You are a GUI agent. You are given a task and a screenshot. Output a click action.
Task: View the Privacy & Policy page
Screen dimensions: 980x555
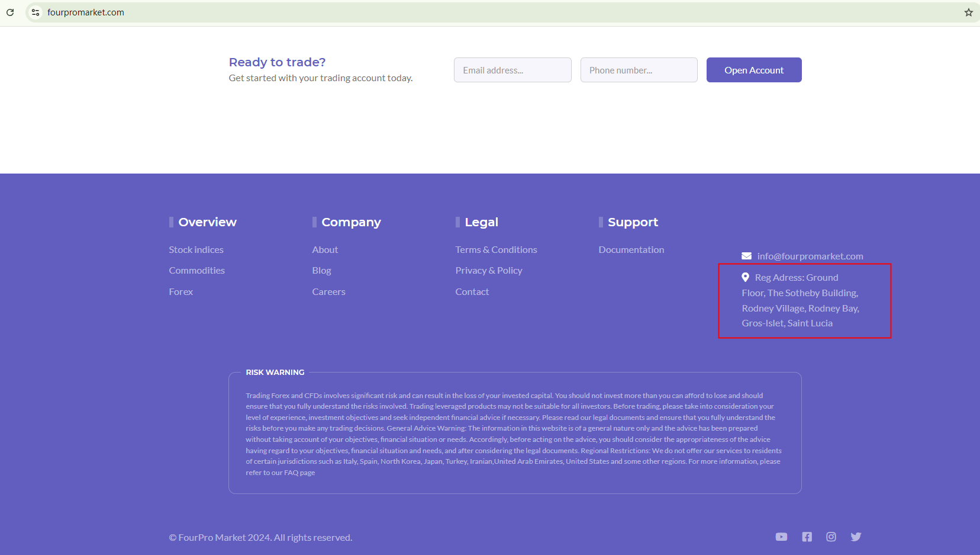click(488, 271)
